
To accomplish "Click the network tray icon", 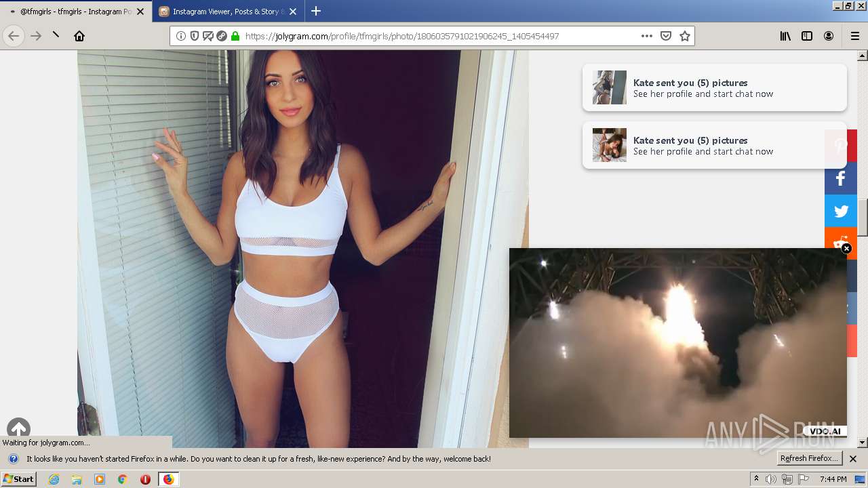I will (787, 479).
